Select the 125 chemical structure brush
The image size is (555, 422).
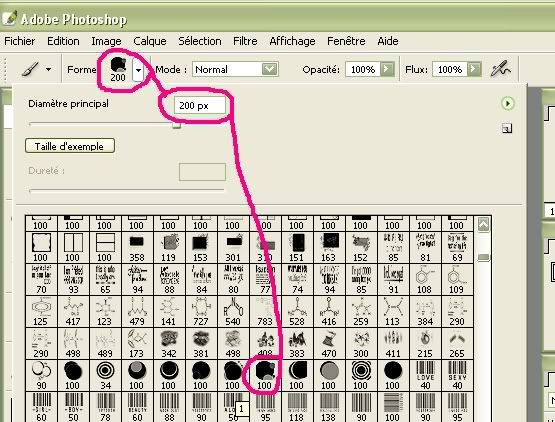pyautogui.click(x=41, y=311)
